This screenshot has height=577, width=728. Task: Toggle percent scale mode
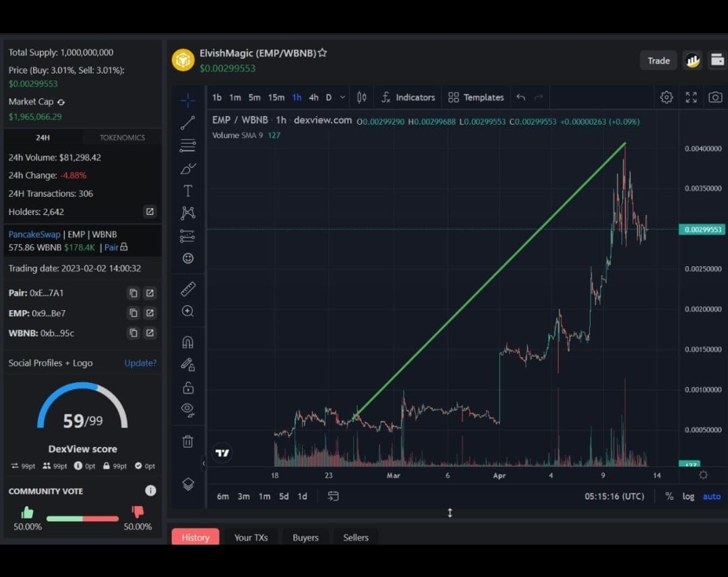click(x=669, y=496)
